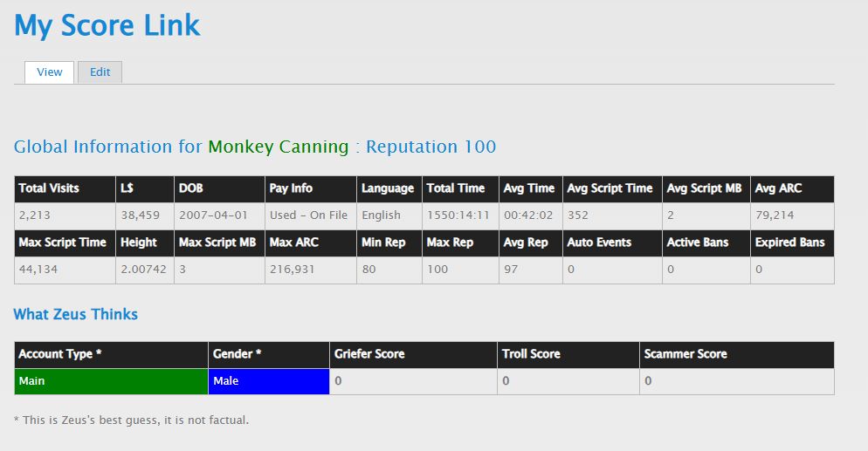Click the My Score Link page title
The width and height of the screenshot is (868, 451).
point(107,26)
